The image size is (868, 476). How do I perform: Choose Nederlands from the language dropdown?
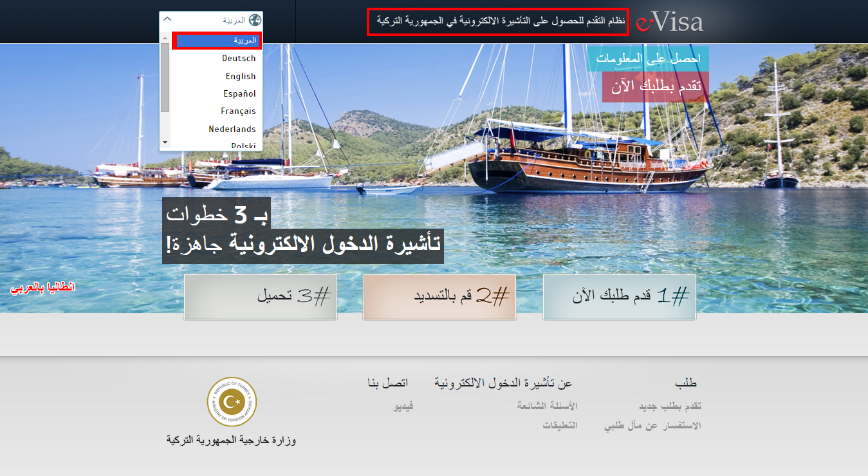(232, 129)
